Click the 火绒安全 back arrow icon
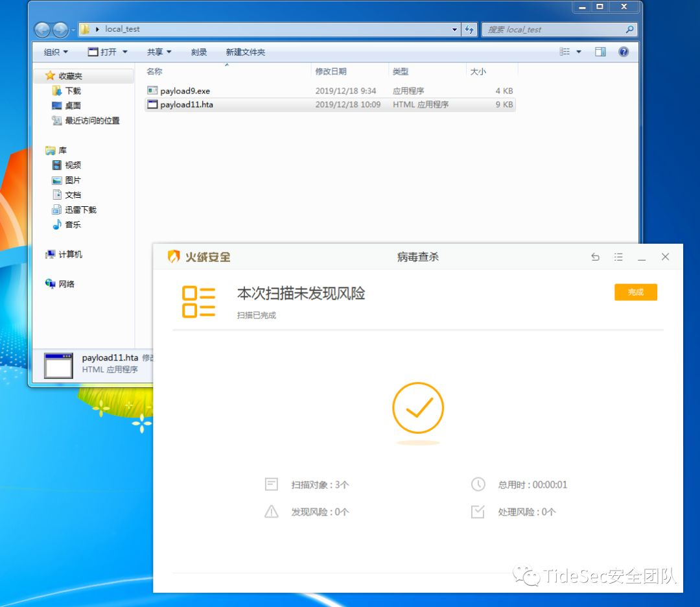Viewport: 700px width, 607px height. point(595,257)
